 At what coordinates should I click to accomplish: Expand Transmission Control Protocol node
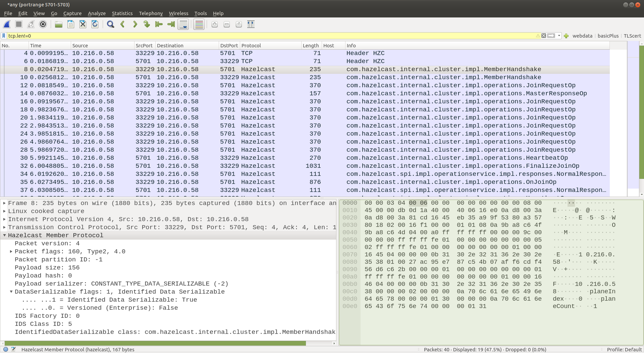pyautogui.click(x=4, y=228)
